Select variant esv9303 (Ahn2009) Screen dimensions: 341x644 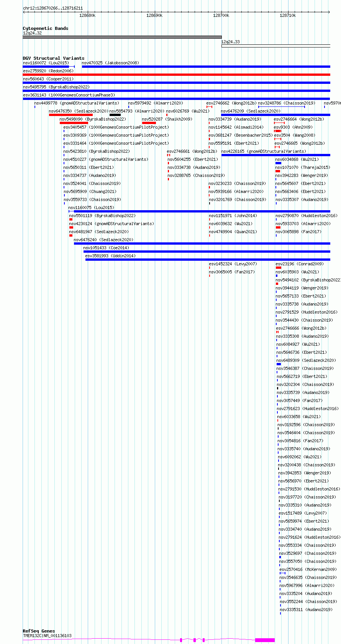[293, 127]
